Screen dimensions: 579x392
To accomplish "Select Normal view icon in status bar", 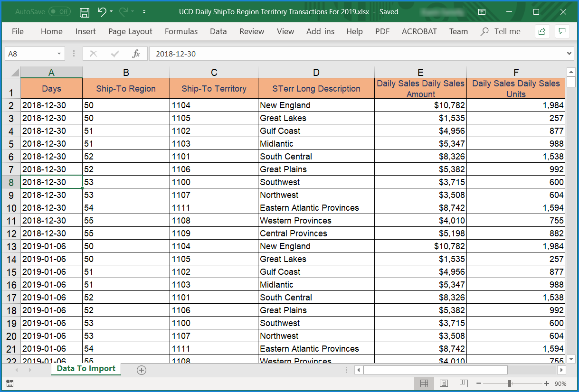I will [424, 383].
